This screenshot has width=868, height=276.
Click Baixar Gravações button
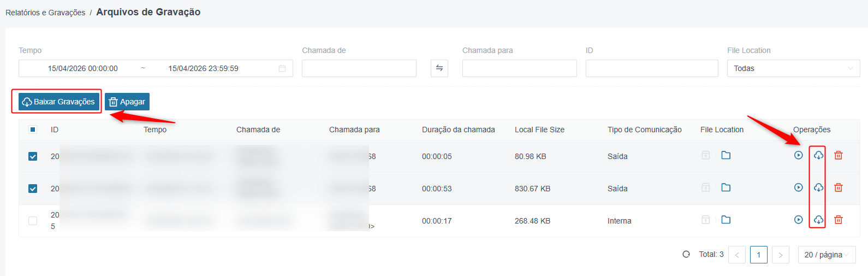tap(58, 102)
